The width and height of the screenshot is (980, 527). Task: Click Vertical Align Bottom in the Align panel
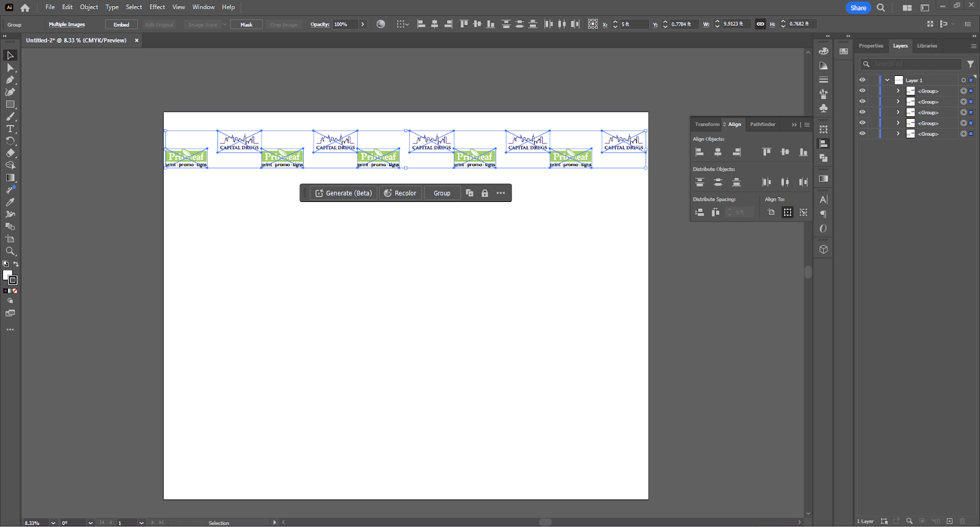pyautogui.click(x=803, y=152)
